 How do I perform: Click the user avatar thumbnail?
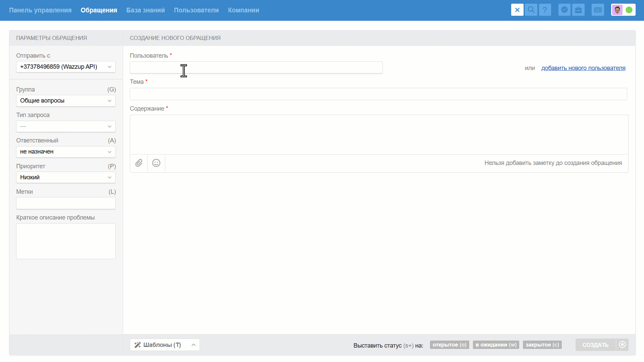[x=617, y=10]
